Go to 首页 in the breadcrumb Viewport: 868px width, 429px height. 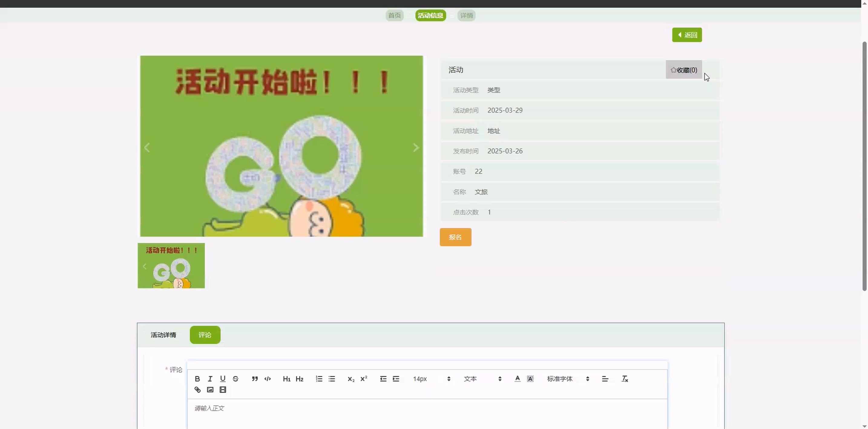[394, 15]
